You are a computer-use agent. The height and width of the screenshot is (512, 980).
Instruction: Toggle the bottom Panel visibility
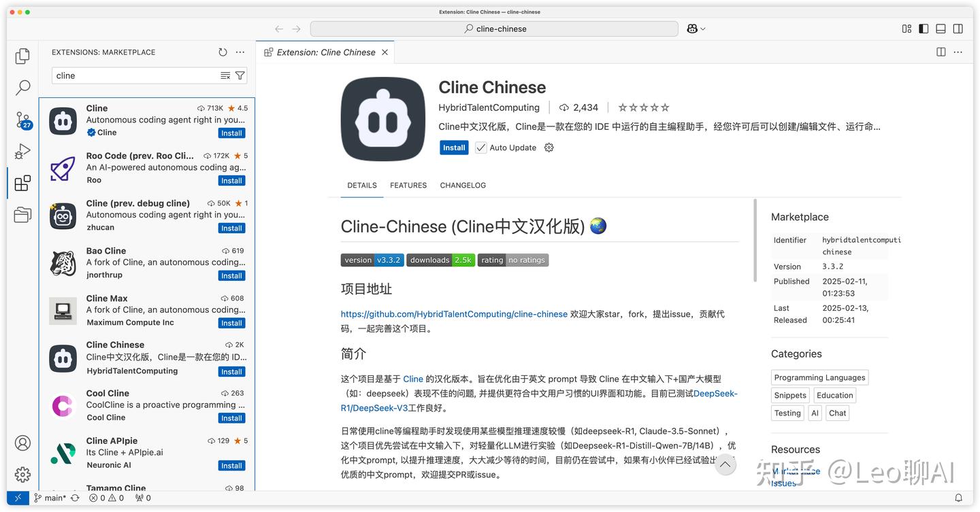[940, 29]
